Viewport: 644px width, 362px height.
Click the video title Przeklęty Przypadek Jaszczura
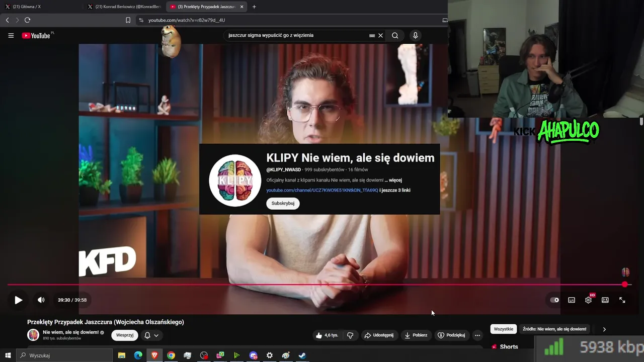(106, 322)
